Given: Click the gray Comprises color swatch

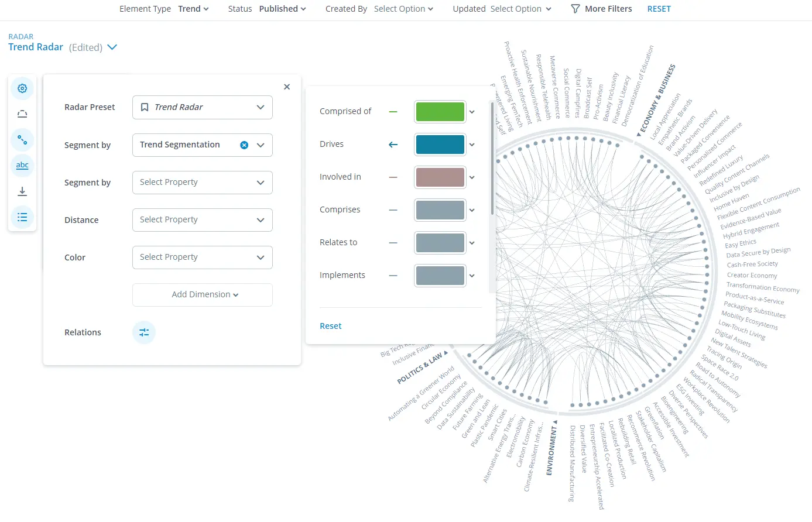Looking at the screenshot, I should [x=440, y=210].
